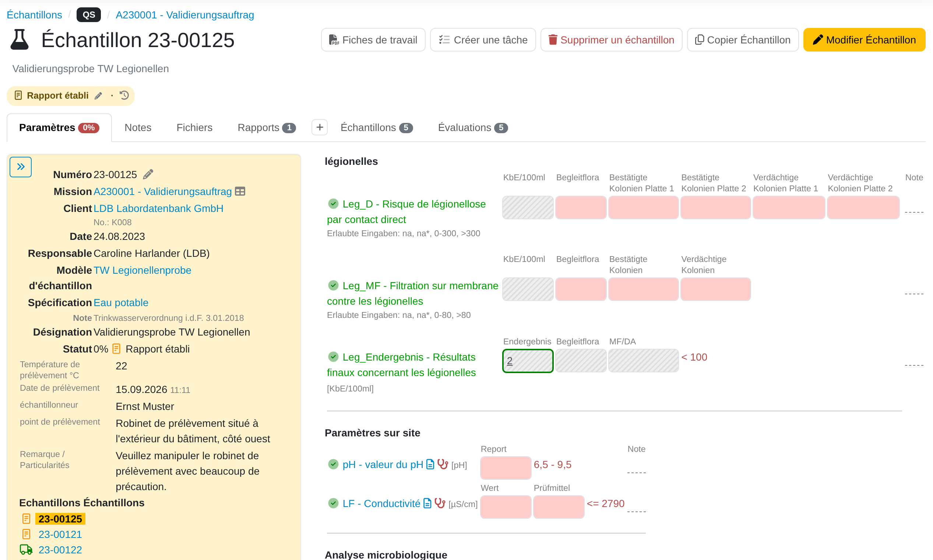Click Leg_Endergebnis note dashes

coord(914,365)
